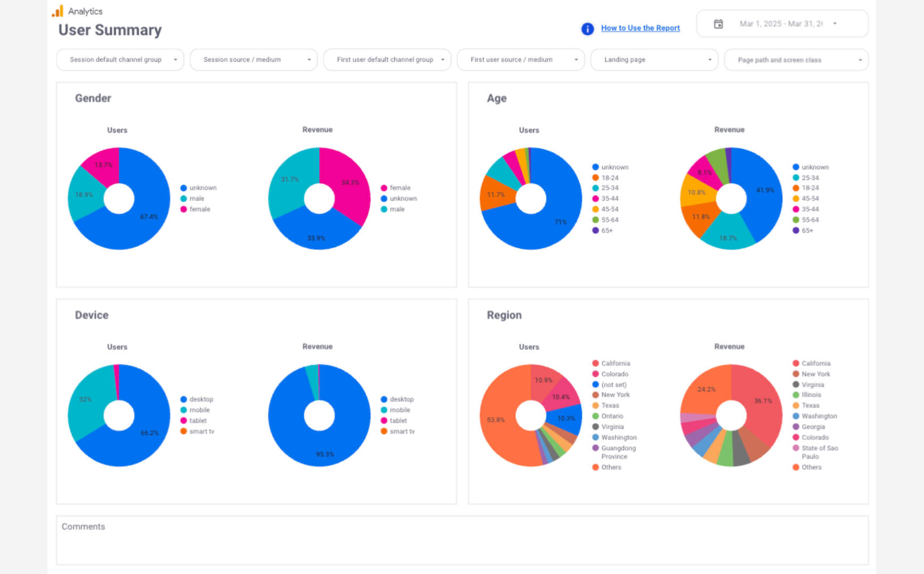Expand the Landing page filter

654,60
